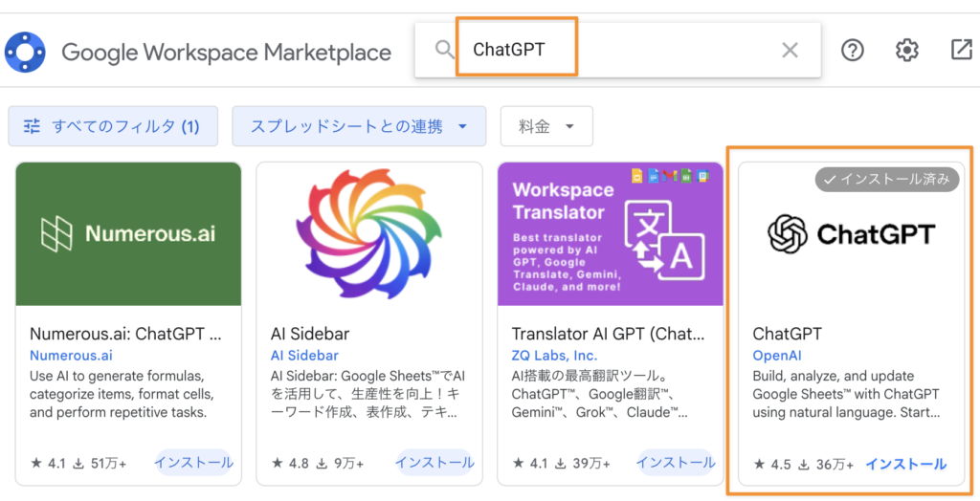
Task: Open the Numerous.ai green banner thumbnail
Action: tap(129, 234)
